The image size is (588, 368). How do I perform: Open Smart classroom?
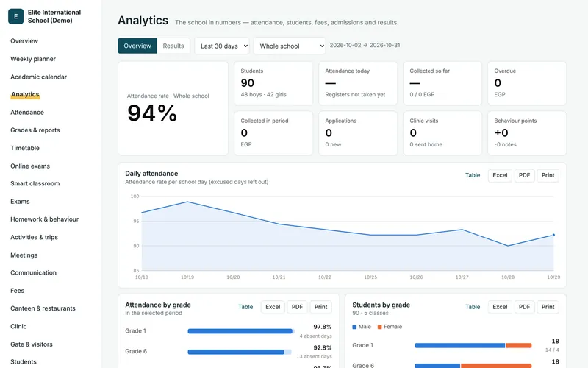click(35, 183)
